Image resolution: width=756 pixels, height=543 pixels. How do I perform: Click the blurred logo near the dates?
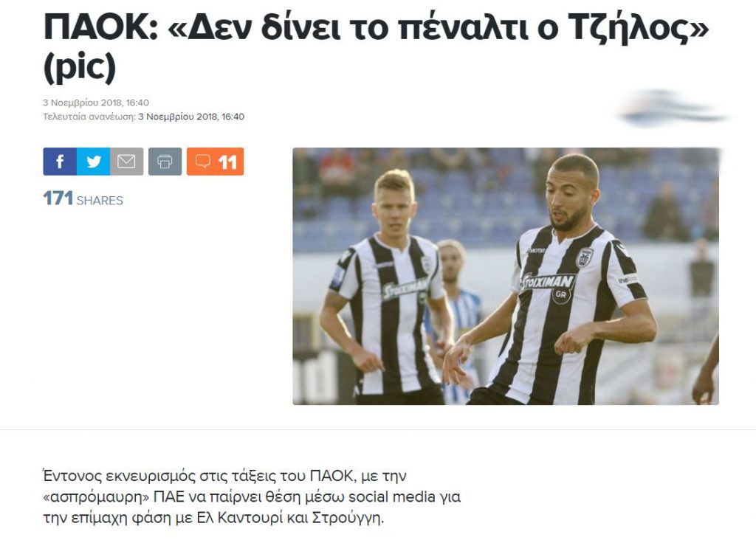[x=673, y=108]
